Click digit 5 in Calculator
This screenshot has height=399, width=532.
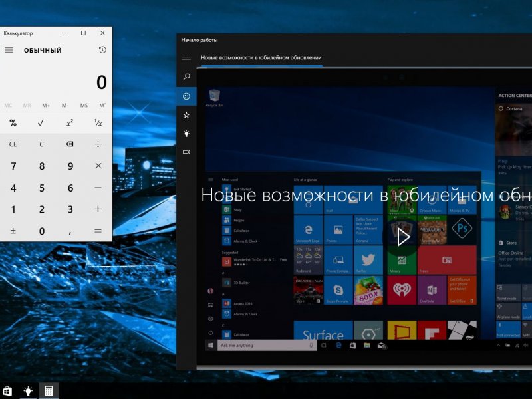coord(42,188)
